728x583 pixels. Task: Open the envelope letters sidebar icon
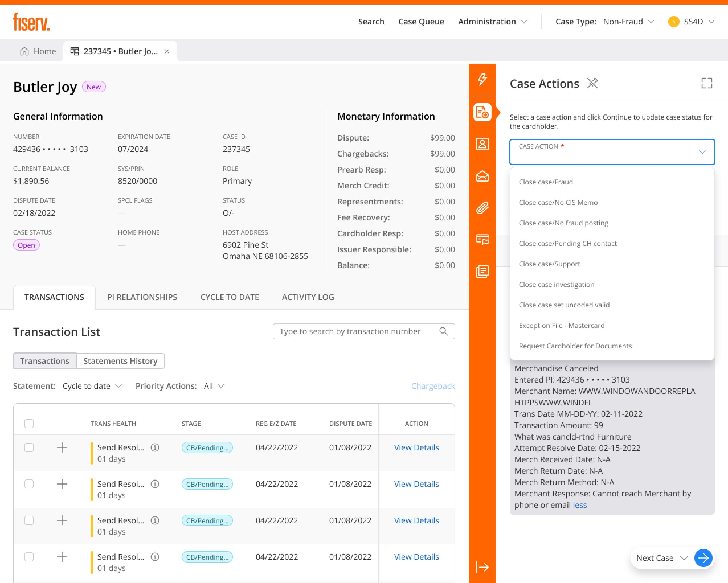click(482, 176)
